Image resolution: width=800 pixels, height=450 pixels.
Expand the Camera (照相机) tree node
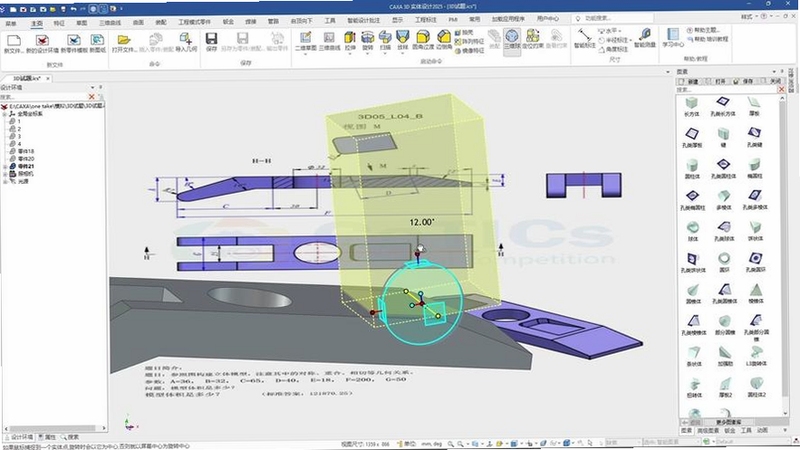(x=5, y=174)
